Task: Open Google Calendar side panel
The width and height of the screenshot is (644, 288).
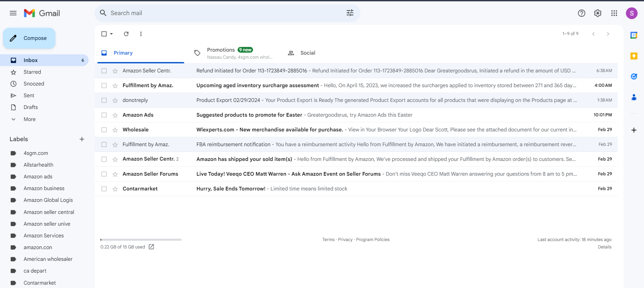Action: pos(634,35)
